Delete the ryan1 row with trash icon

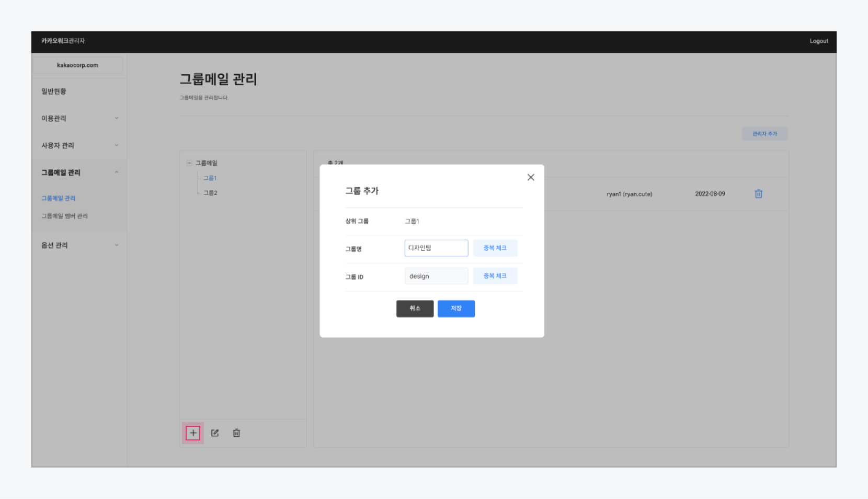pyautogui.click(x=758, y=194)
